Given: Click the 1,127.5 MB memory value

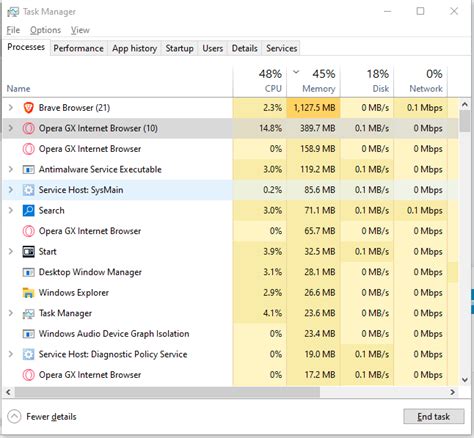Looking at the screenshot, I should (314, 108).
